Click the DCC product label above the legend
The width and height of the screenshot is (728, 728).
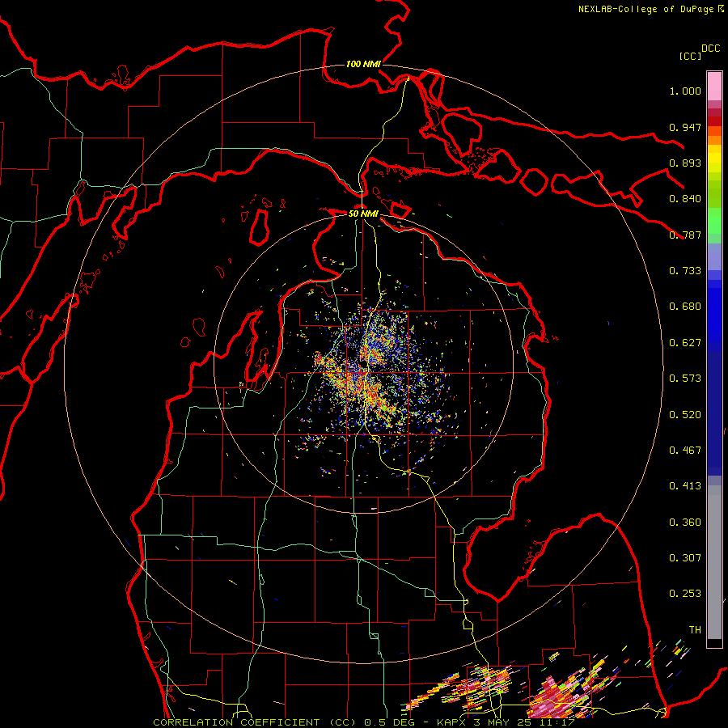[x=711, y=49]
